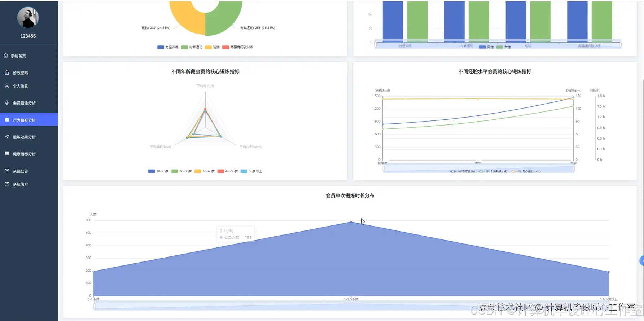Click the 123456 username label
The width and height of the screenshot is (644, 321).
28,36
